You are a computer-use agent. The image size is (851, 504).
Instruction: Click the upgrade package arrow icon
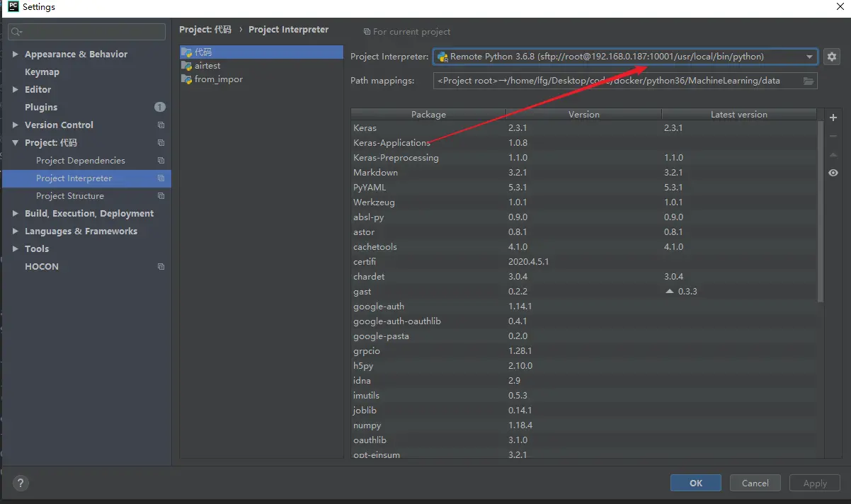pyautogui.click(x=833, y=154)
